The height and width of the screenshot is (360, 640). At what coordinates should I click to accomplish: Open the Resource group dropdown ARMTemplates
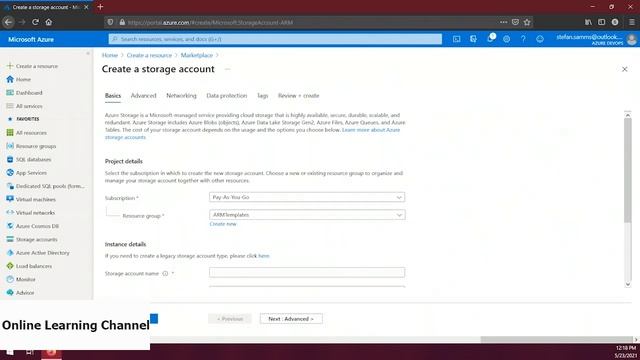tap(307, 215)
